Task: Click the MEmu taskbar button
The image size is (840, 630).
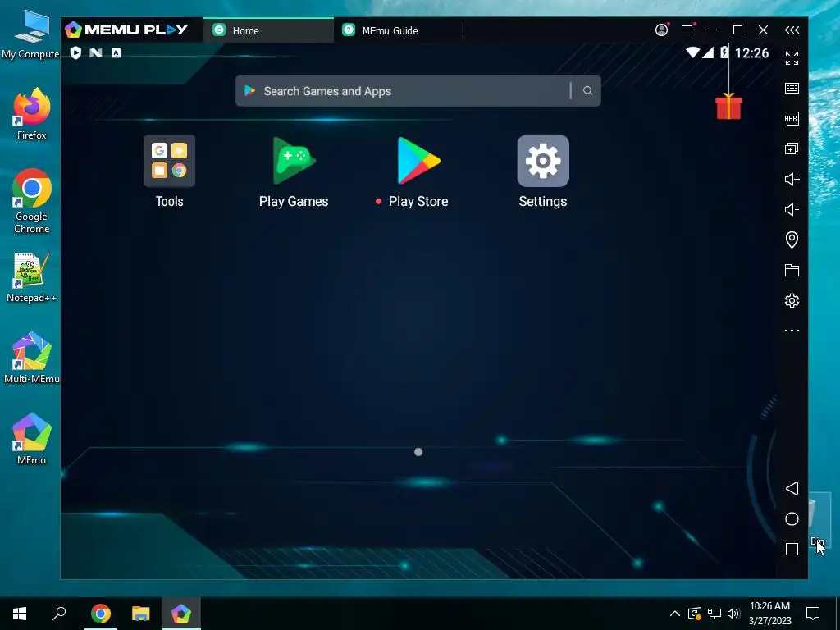Action: 181,614
